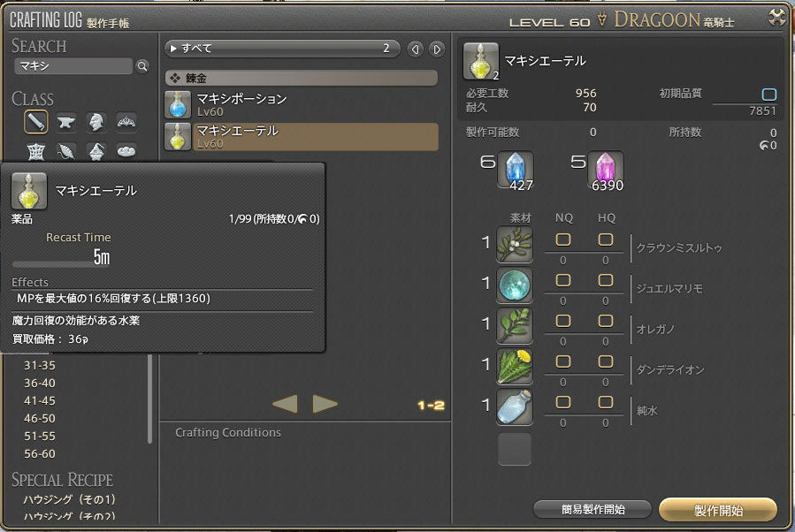Click the ダンデライオン material icon
Screen dimensions: 795x532
(x=515, y=367)
